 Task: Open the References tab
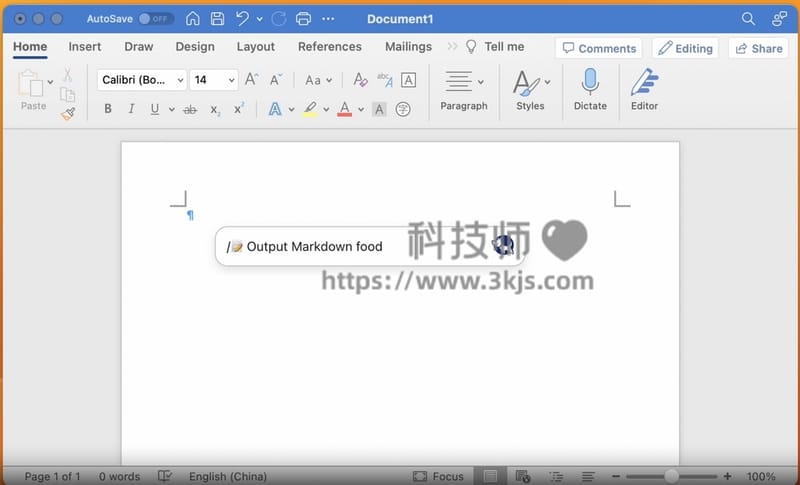[330, 47]
